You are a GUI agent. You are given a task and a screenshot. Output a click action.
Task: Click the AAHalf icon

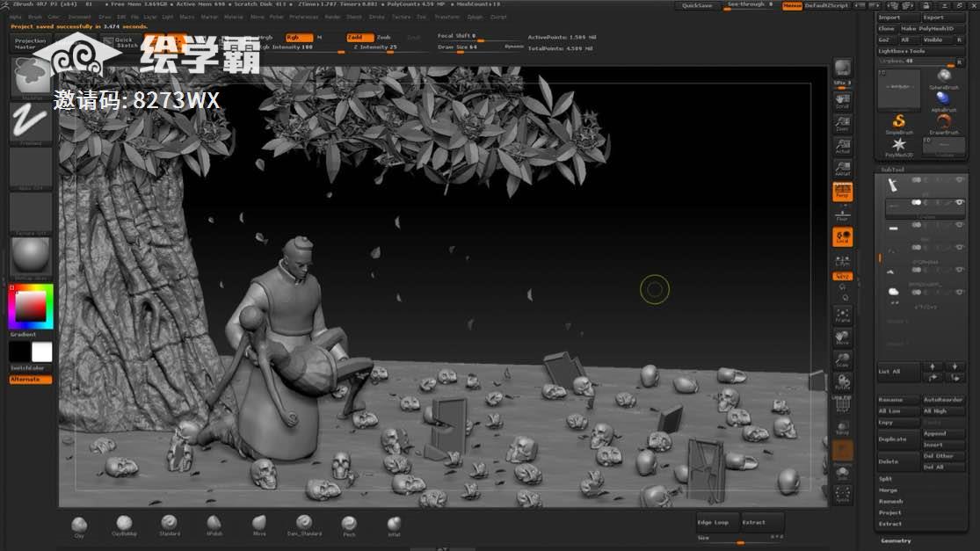843,169
